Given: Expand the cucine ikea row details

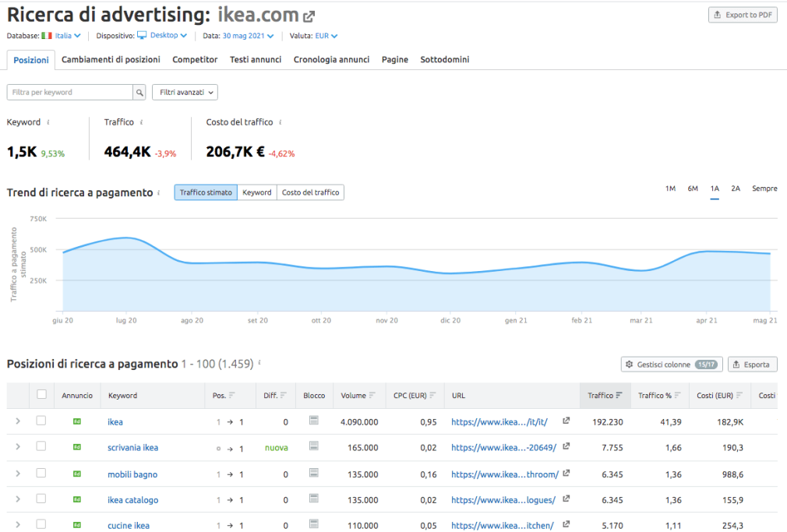Looking at the screenshot, I should click(18, 525).
